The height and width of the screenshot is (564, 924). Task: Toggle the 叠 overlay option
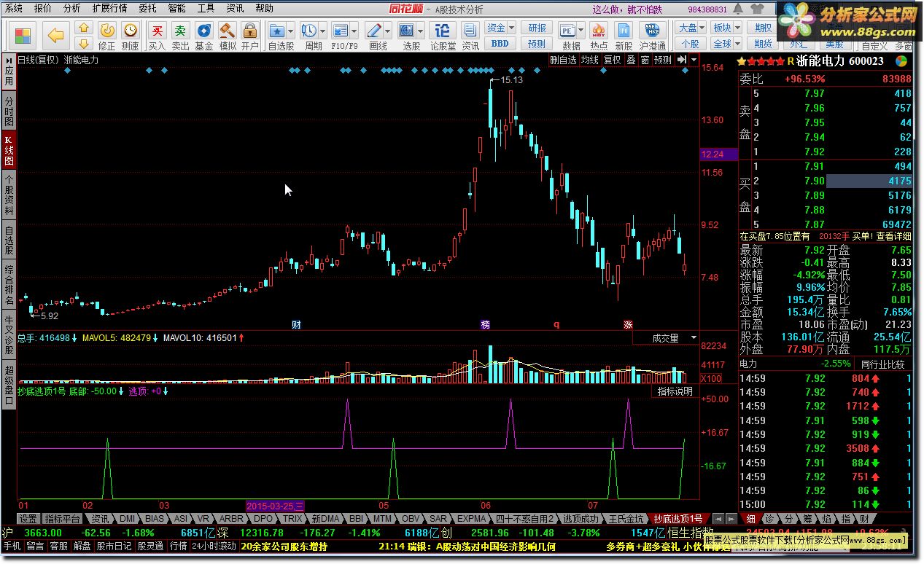[631, 60]
